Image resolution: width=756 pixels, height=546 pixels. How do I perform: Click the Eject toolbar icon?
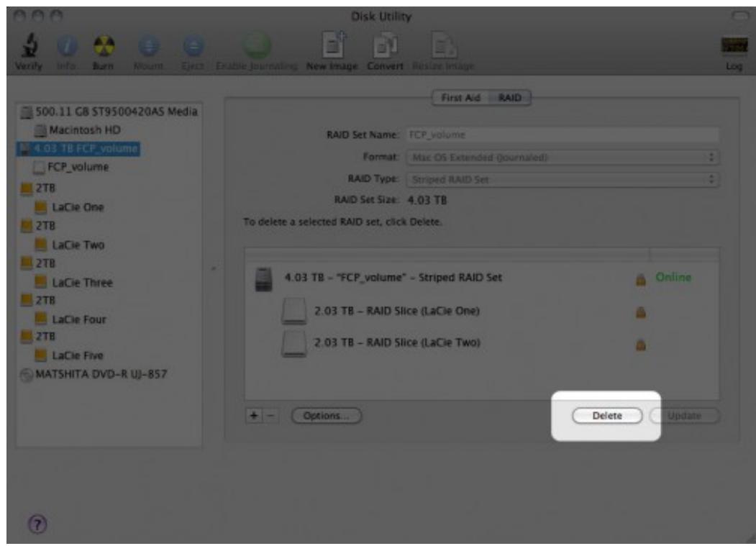[x=193, y=46]
